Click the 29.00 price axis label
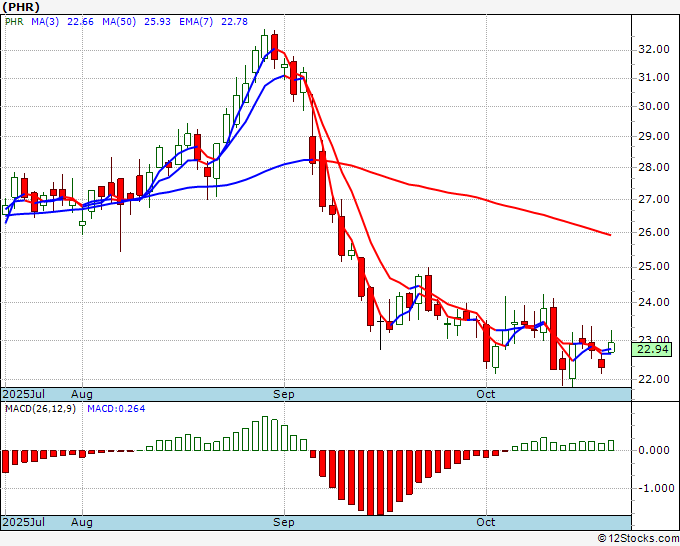The image size is (680, 546). tap(654, 136)
